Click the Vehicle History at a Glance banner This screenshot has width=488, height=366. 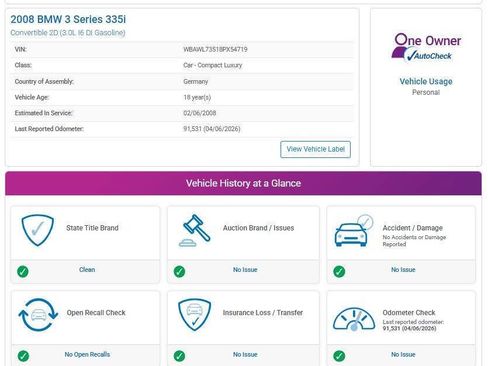[243, 183]
